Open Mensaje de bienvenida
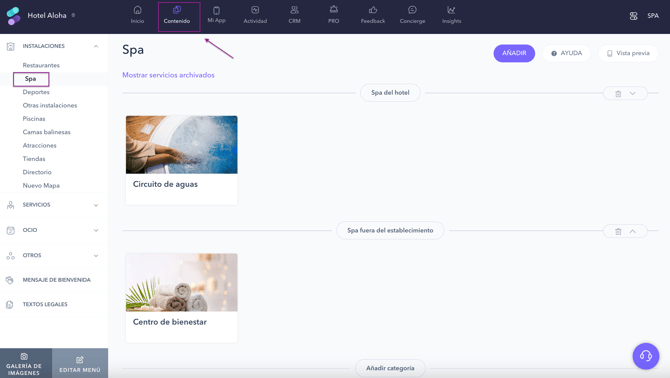Viewport: 670px width, 378px height. coord(56,280)
